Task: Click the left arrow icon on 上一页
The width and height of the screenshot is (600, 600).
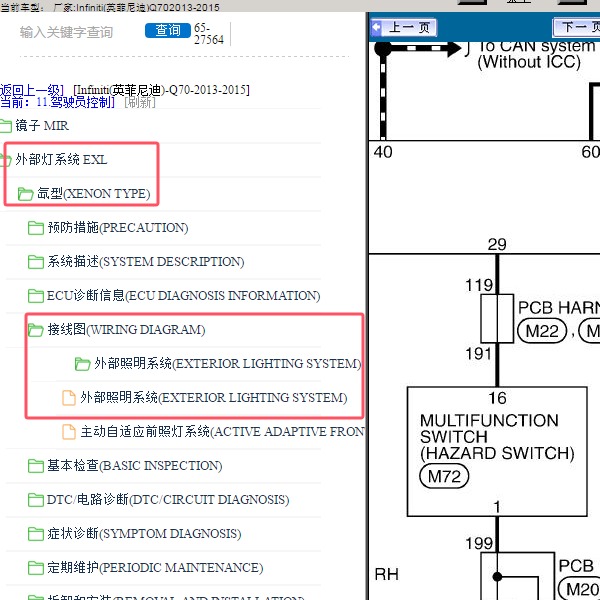Action: 376,27
